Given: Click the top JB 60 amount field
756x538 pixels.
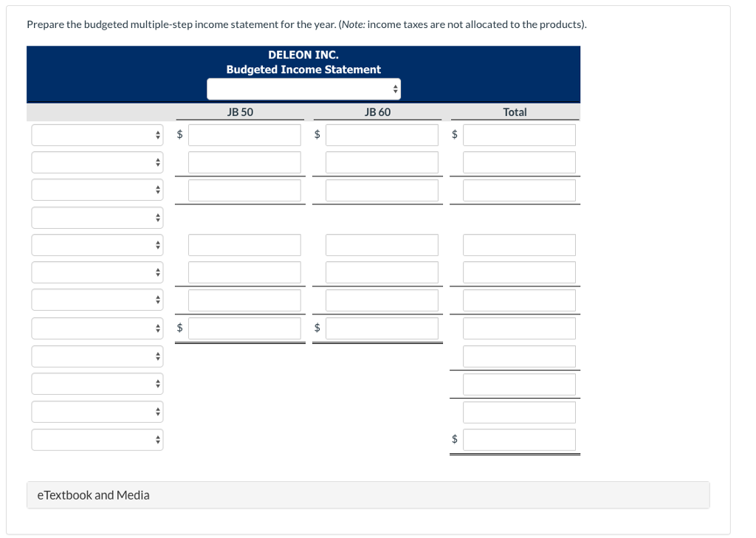Looking at the screenshot, I should [382, 134].
